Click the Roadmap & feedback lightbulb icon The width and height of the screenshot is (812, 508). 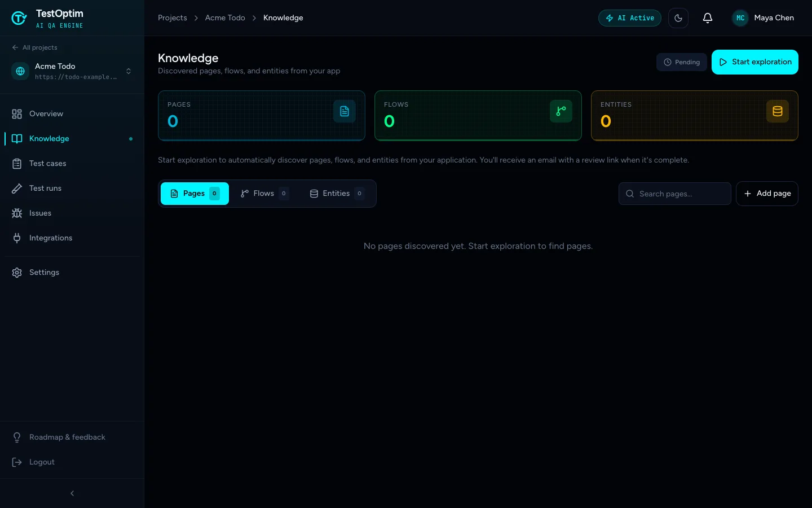pos(17,437)
